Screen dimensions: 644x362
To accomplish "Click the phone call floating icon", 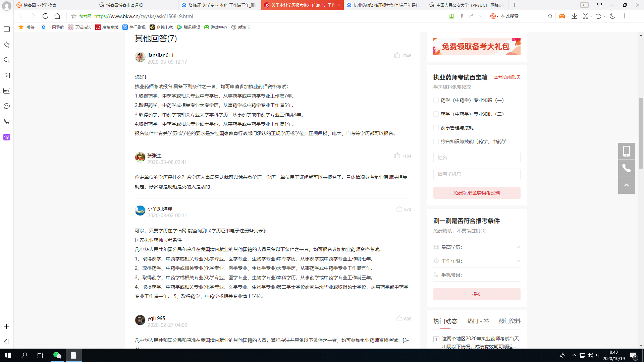I will (x=626, y=168).
